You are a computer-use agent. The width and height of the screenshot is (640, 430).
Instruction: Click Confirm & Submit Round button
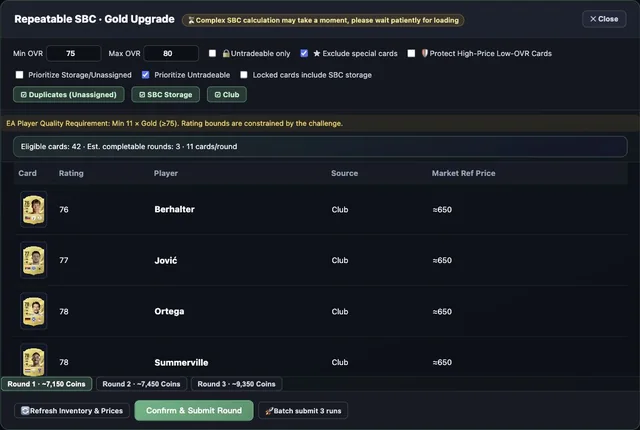(194, 410)
